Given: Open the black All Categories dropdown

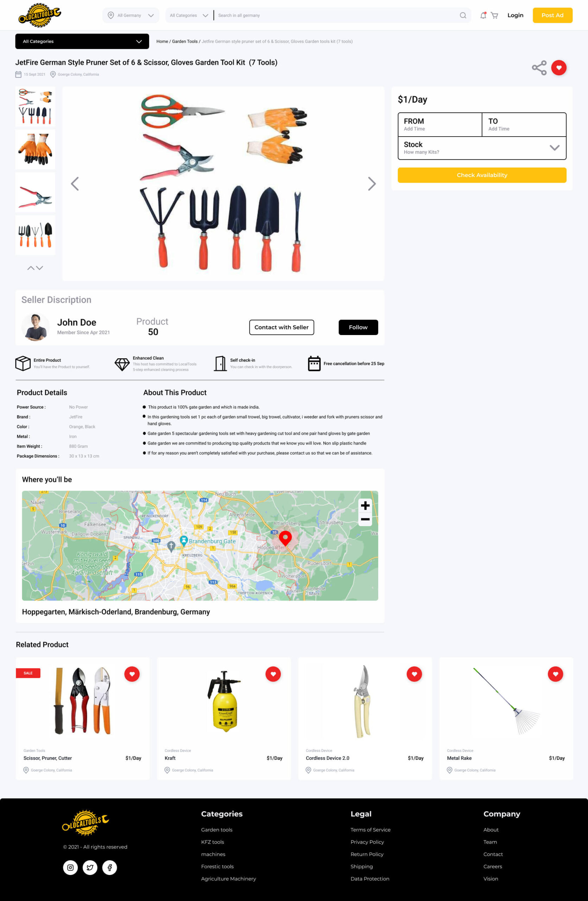Looking at the screenshot, I should click(x=82, y=41).
